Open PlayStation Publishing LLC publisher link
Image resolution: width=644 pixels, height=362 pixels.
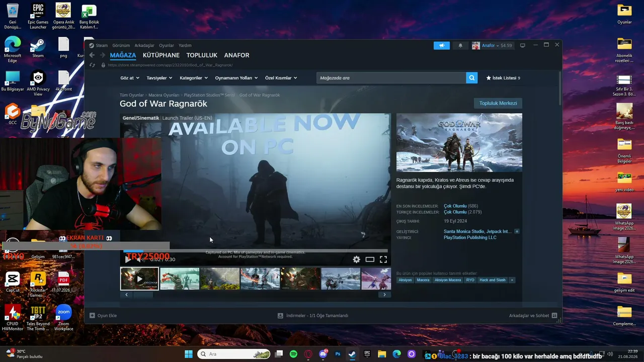tap(470, 237)
